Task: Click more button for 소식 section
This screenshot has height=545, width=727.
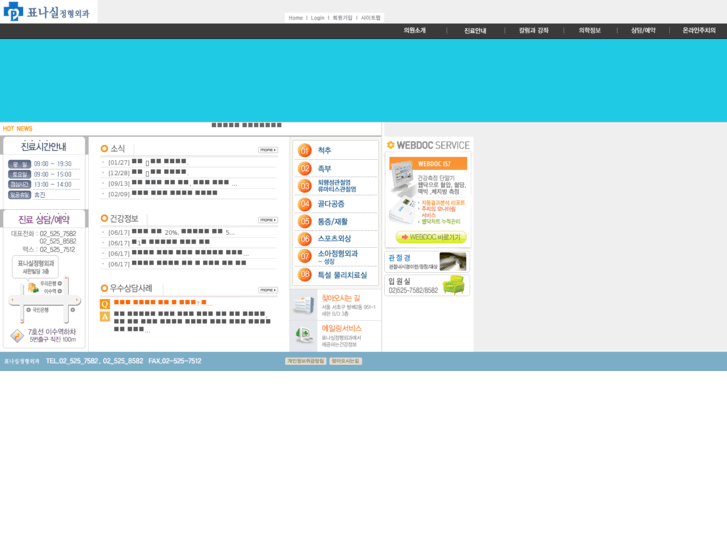Action: [x=268, y=150]
